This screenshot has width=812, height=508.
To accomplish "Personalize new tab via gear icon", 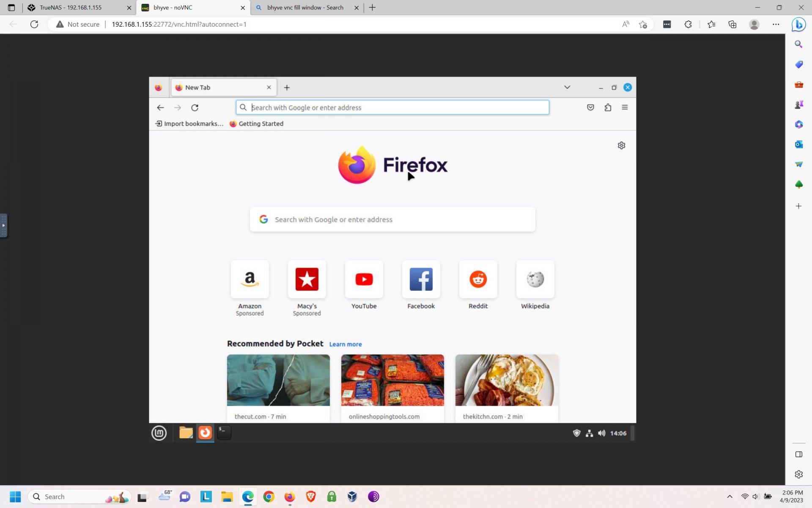I will point(621,146).
